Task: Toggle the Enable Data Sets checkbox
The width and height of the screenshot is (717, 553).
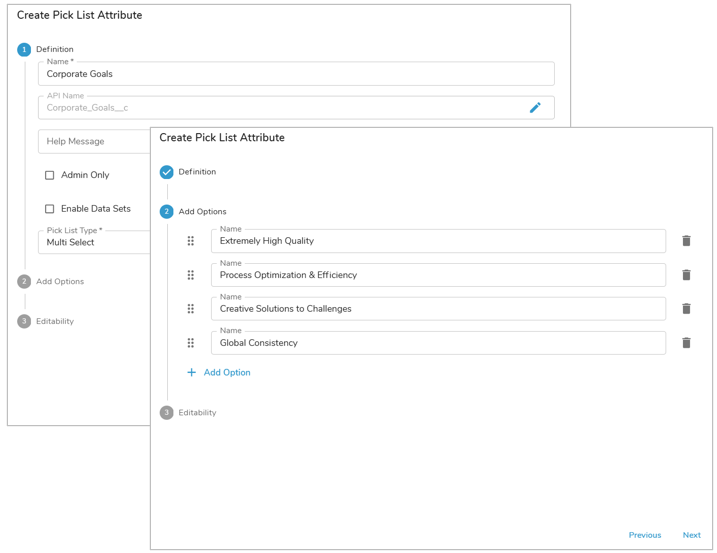Action: tap(50, 209)
